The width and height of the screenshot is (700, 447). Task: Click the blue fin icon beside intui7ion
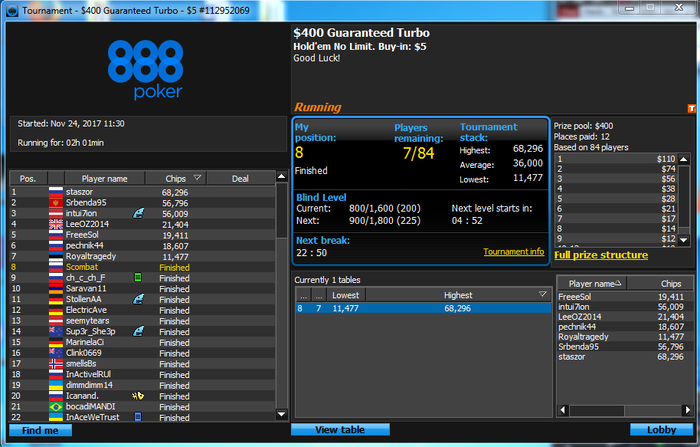(x=138, y=213)
